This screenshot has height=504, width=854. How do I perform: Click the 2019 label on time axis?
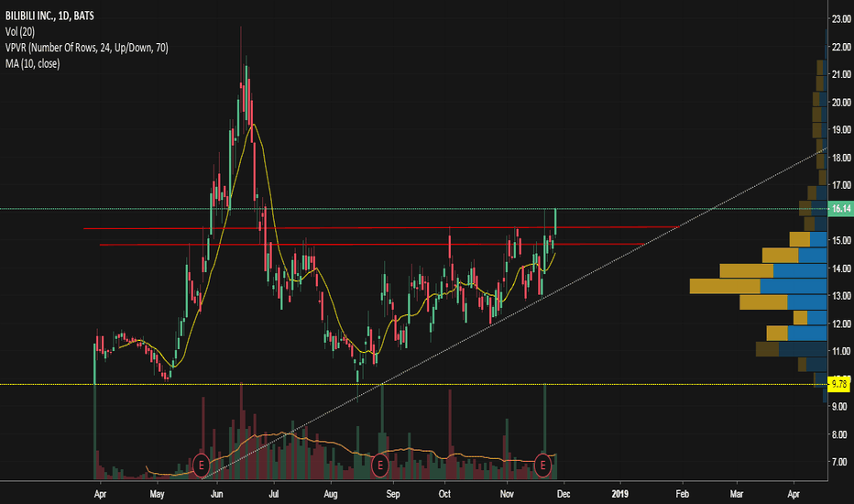(x=619, y=494)
